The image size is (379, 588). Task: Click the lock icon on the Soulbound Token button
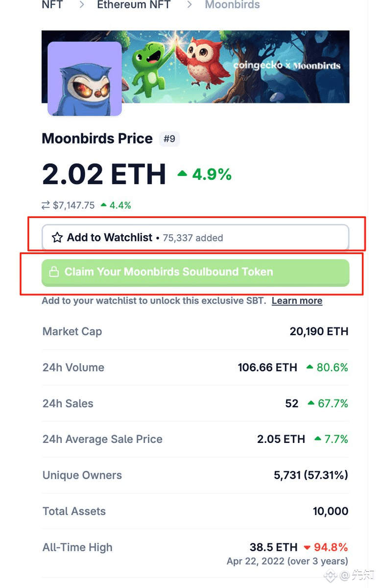54,272
